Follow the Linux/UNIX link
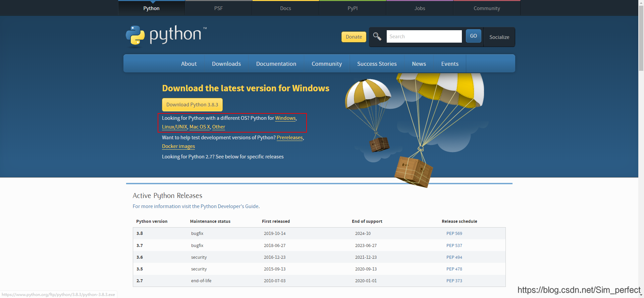 pyautogui.click(x=174, y=127)
